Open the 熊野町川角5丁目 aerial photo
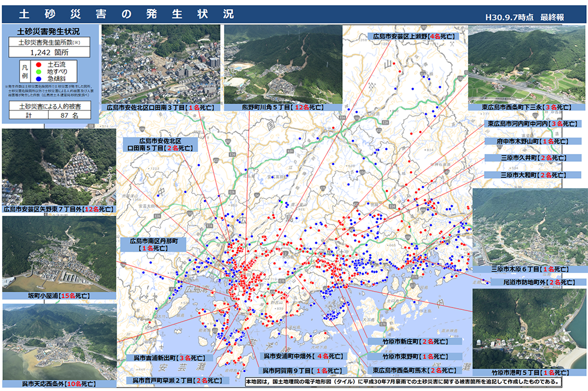Viewport: 588px width, 391px height. click(283, 64)
